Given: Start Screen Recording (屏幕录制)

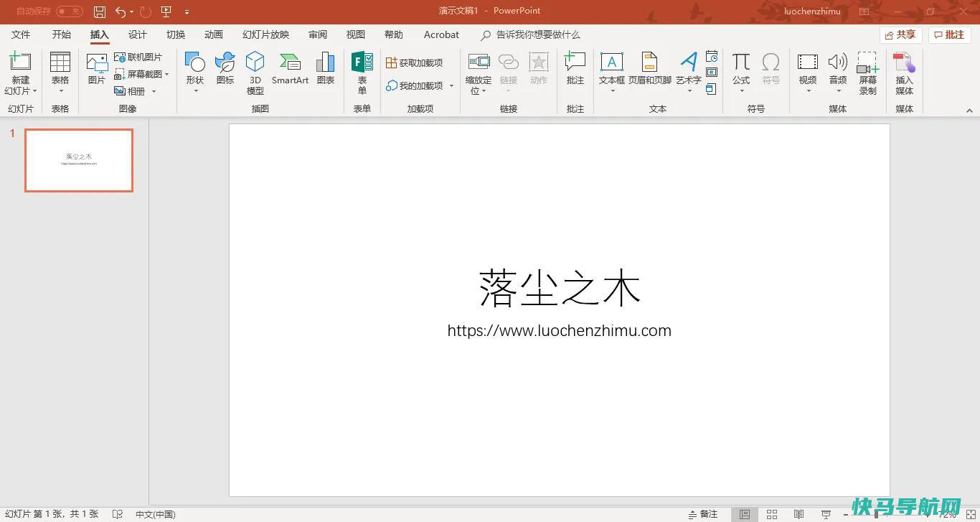Looking at the screenshot, I should click(868, 73).
